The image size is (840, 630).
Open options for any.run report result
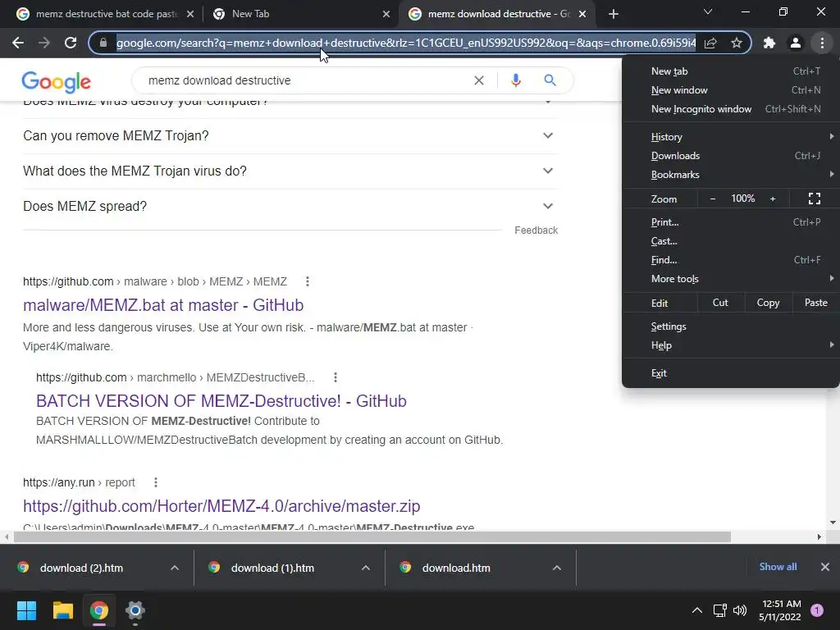(x=155, y=482)
